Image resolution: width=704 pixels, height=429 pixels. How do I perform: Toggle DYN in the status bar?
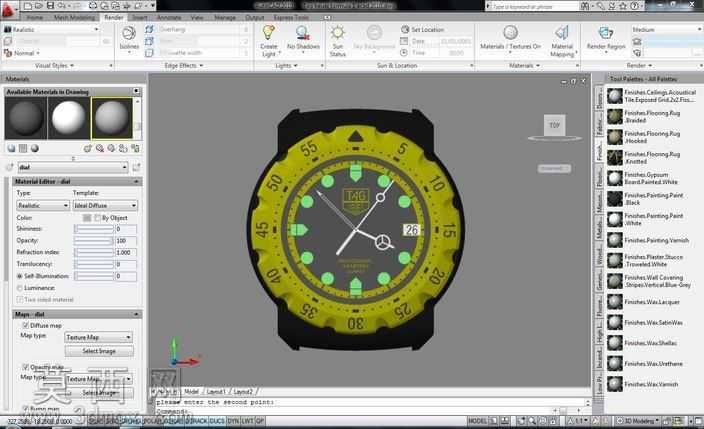(233, 421)
